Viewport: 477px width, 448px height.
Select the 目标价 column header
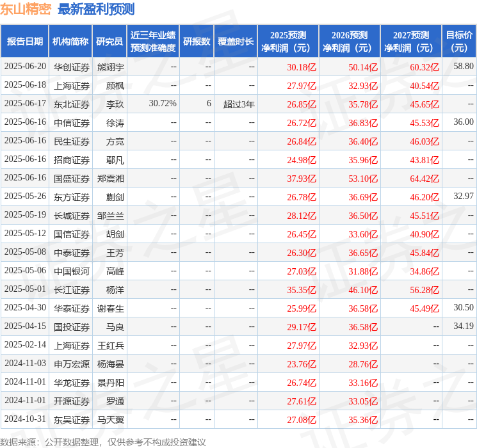click(x=459, y=42)
